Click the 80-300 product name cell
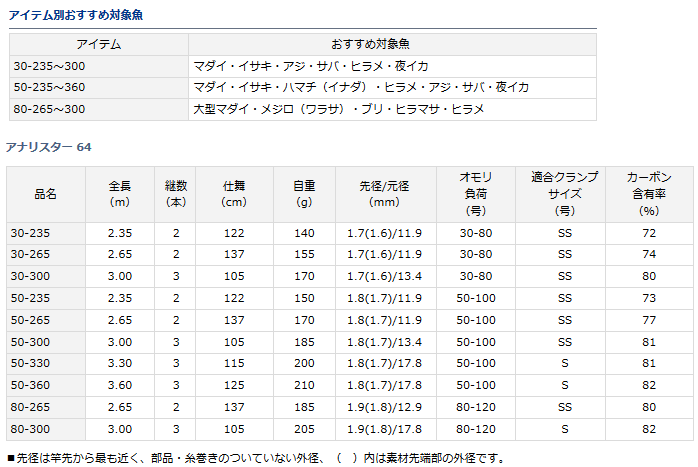The width and height of the screenshot is (698, 467). click(x=30, y=428)
